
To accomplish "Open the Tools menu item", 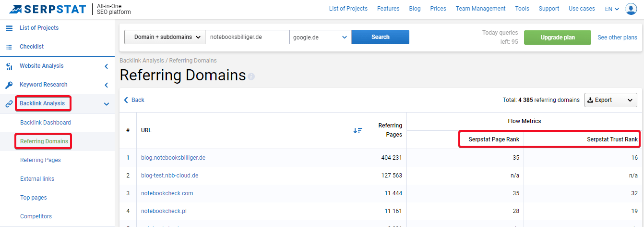I will (x=522, y=9).
